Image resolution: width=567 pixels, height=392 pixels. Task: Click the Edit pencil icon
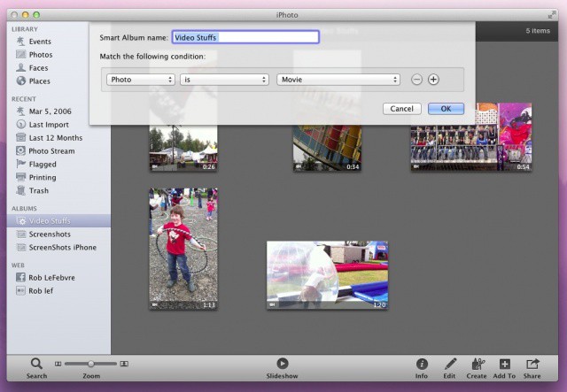click(450, 364)
